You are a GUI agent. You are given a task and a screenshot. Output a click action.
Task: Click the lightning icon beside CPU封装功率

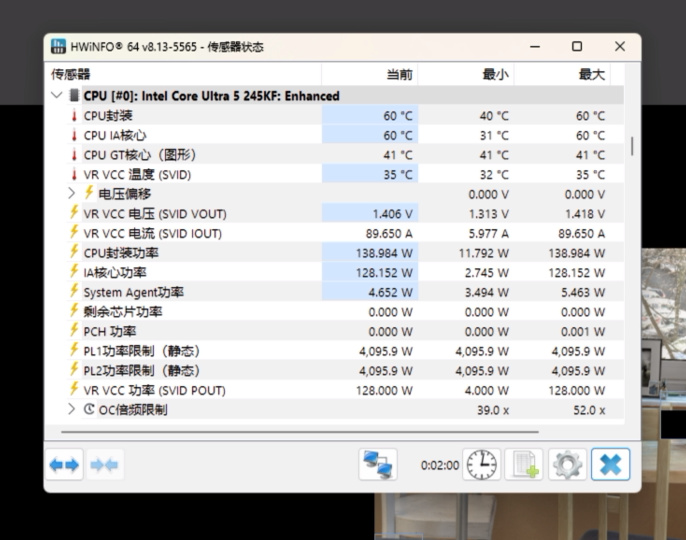[74, 252]
